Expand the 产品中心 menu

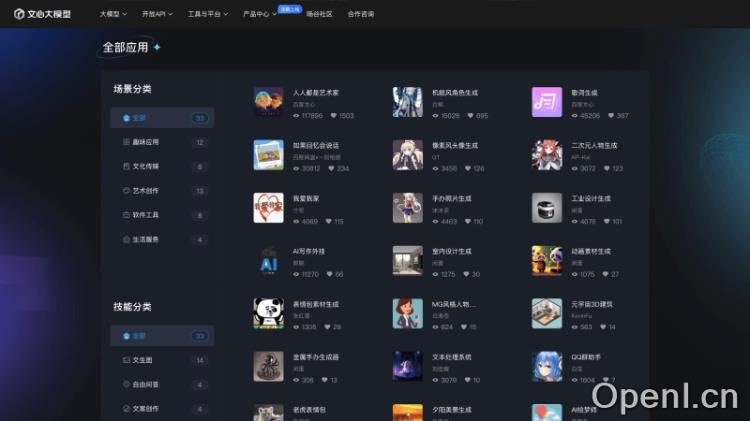260,14
